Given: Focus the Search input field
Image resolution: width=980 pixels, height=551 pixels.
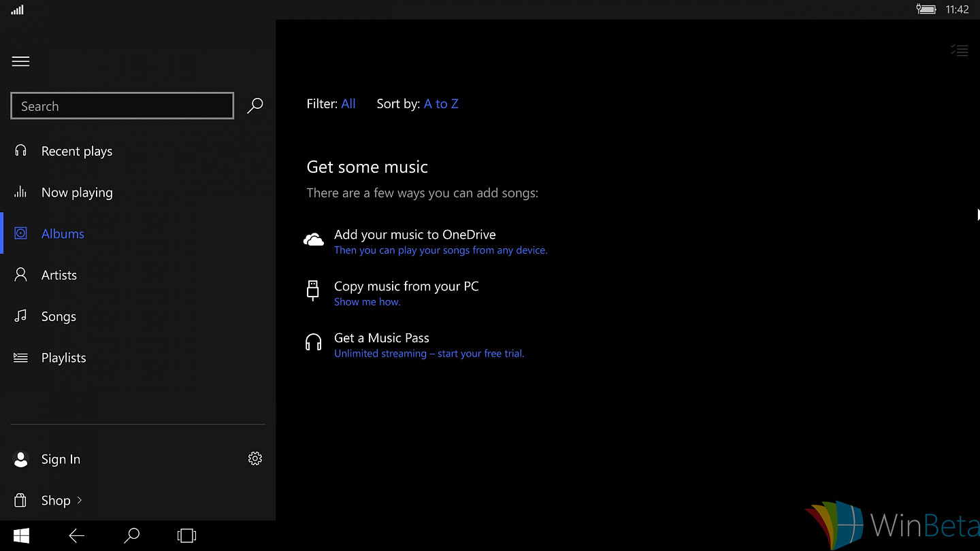Looking at the screenshot, I should 122,106.
